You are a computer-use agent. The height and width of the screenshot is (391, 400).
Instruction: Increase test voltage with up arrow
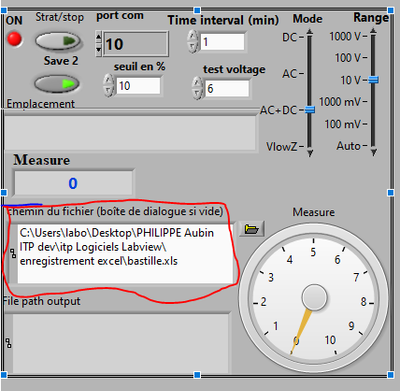pyautogui.click(x=198, y=82)
